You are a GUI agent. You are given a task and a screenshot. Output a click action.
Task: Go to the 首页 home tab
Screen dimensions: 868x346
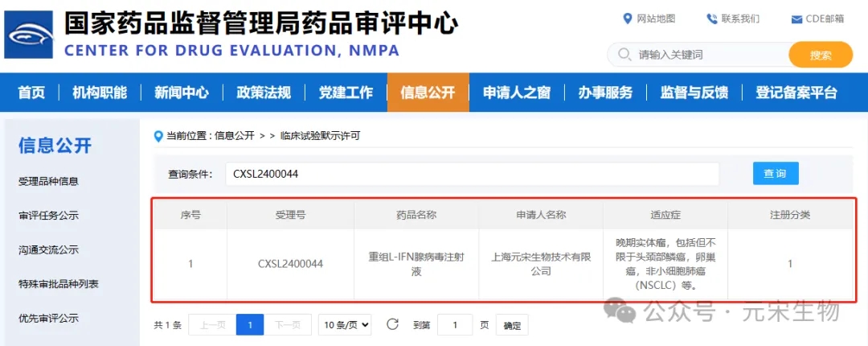[31, 93]
